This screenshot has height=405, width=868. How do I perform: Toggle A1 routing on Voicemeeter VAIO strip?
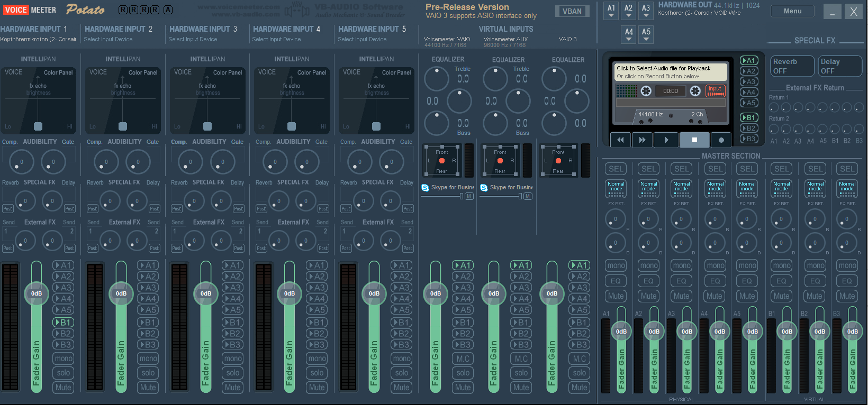(x=463, y=265)
